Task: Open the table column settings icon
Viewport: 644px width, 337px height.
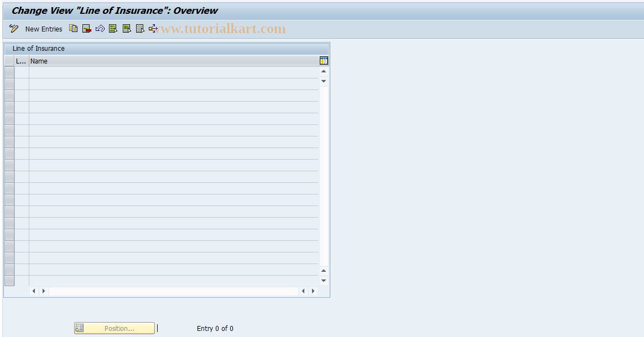Action: tap(324, 61)
